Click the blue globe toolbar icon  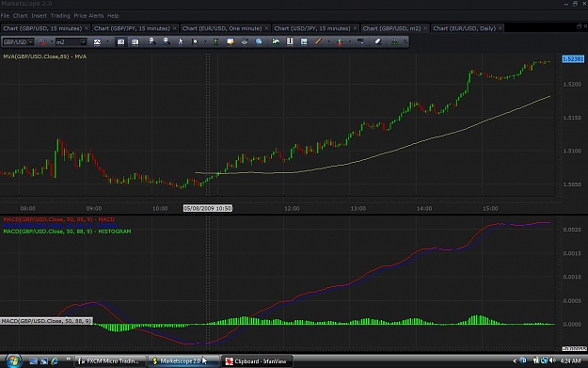tap(259, 41)
